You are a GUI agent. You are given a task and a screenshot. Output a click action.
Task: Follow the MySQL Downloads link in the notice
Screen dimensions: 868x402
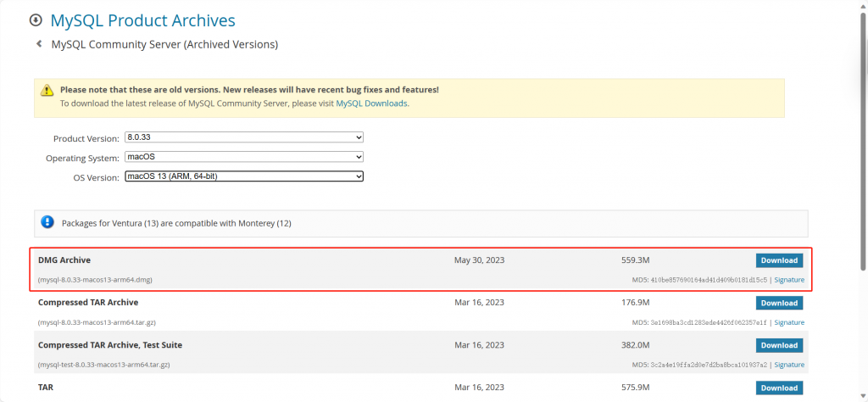tap(371, 103)
